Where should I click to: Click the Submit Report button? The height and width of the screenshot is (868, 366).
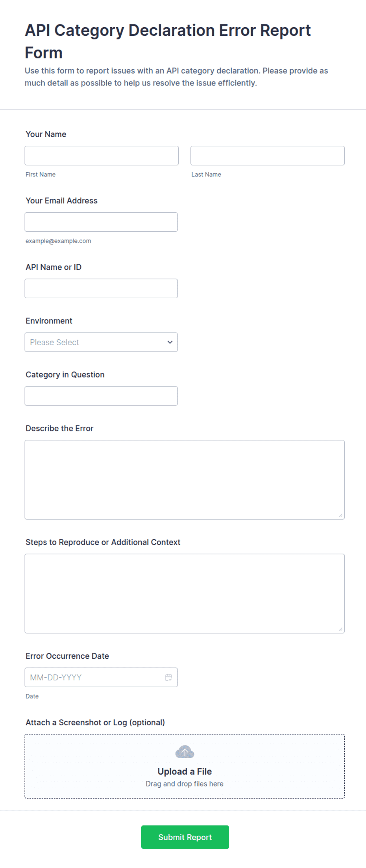(185, 837)
